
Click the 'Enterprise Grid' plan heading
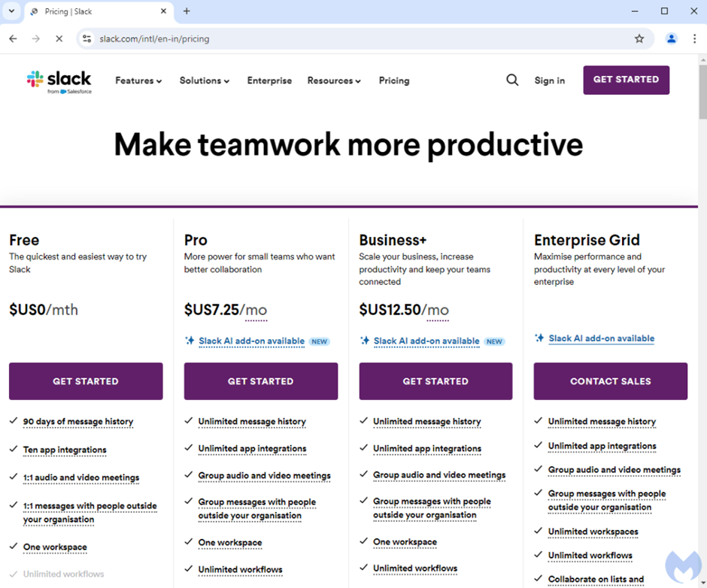pyautogui.click(x=587, y=241)
